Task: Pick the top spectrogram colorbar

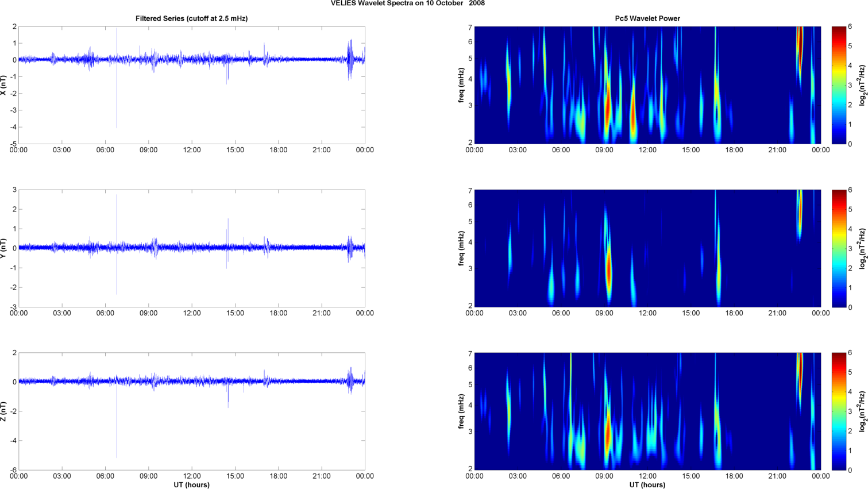Action: 839,85
